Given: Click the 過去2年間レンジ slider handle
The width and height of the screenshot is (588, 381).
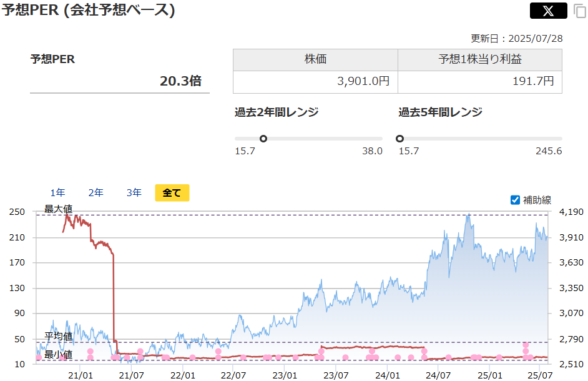Looking at the screenshot, I should click(x=263, y=139).
